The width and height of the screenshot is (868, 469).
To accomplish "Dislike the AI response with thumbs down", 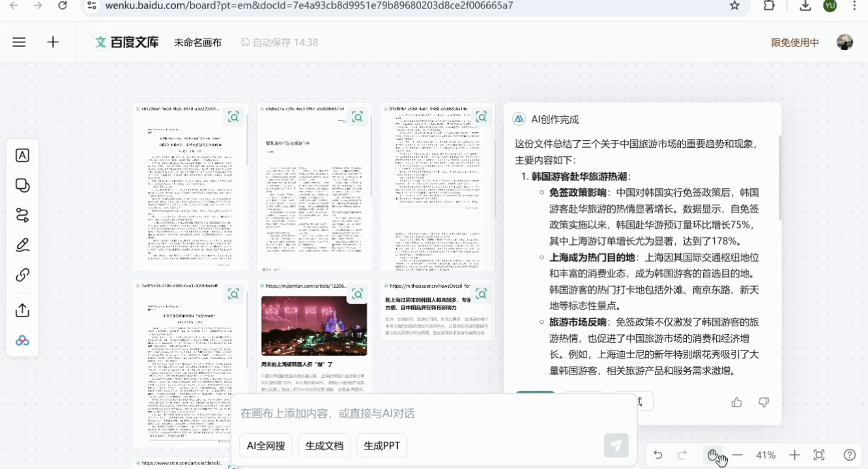I will [764, 402].
